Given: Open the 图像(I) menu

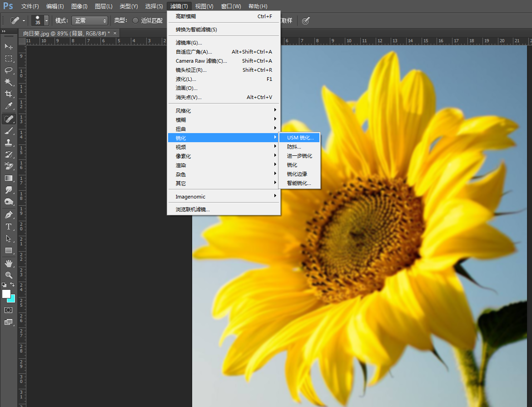Looking at the screenshot, I should point(80,6).
